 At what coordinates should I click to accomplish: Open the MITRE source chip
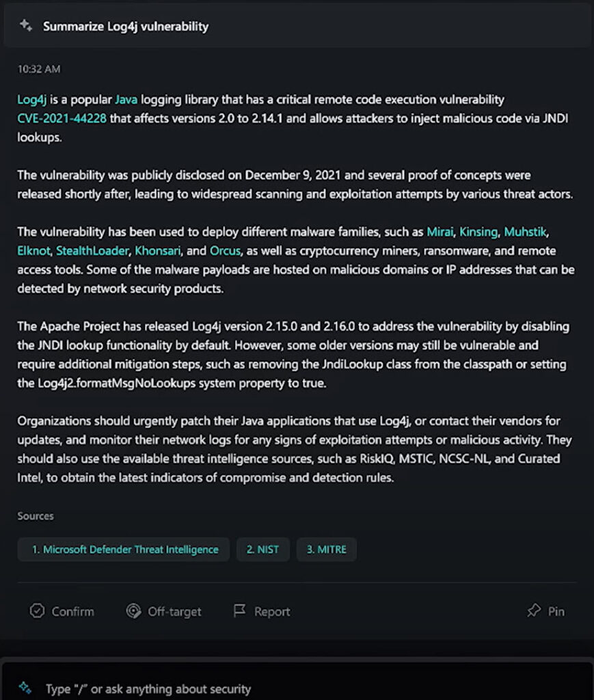click(x=327, y=549)
